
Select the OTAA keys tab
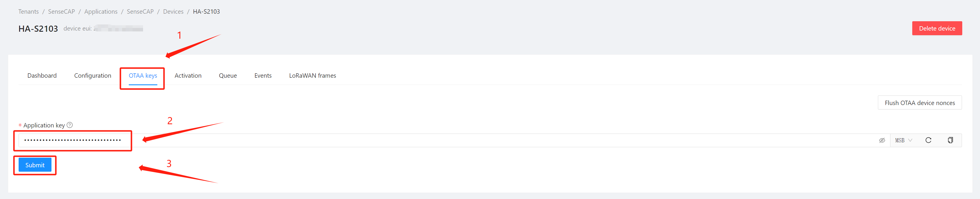(143, 75)
